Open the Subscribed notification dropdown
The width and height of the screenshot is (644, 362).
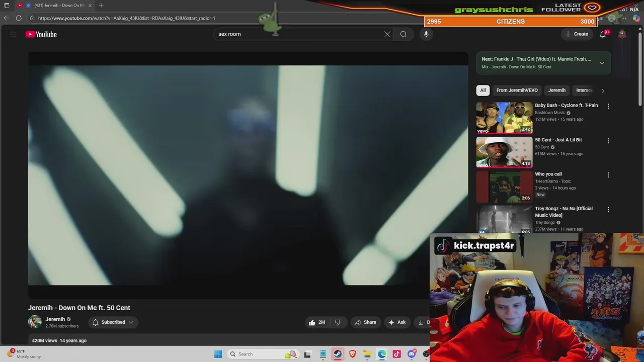click(113, 322)
